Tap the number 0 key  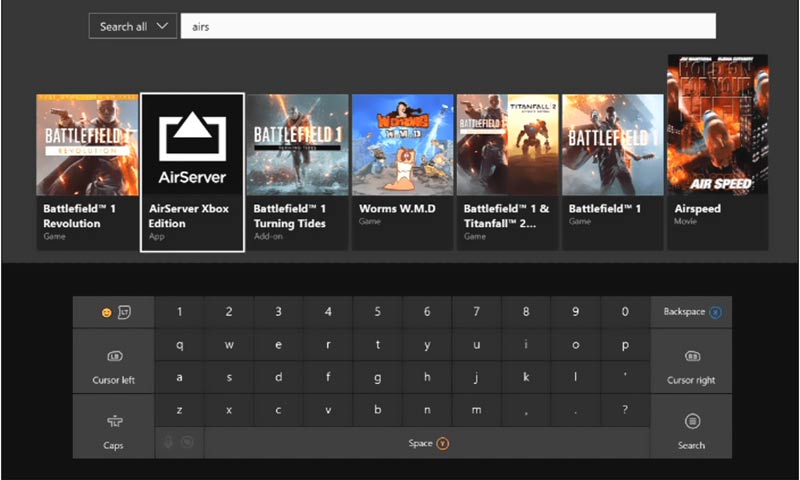coord(625,312)
